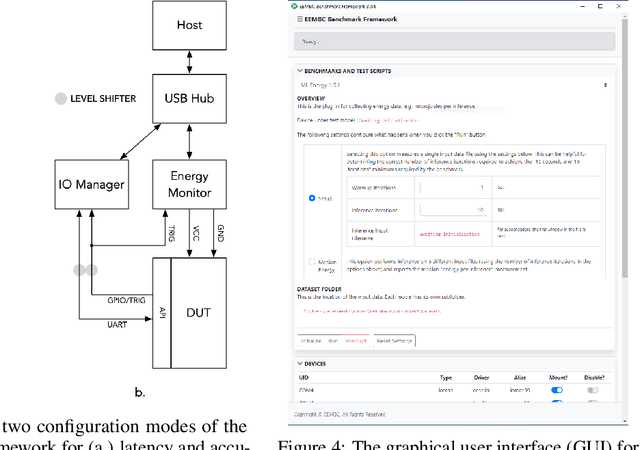This screenshot has height=450, width=640.
Task: Maximize the browser window
Action: [598, 5]
